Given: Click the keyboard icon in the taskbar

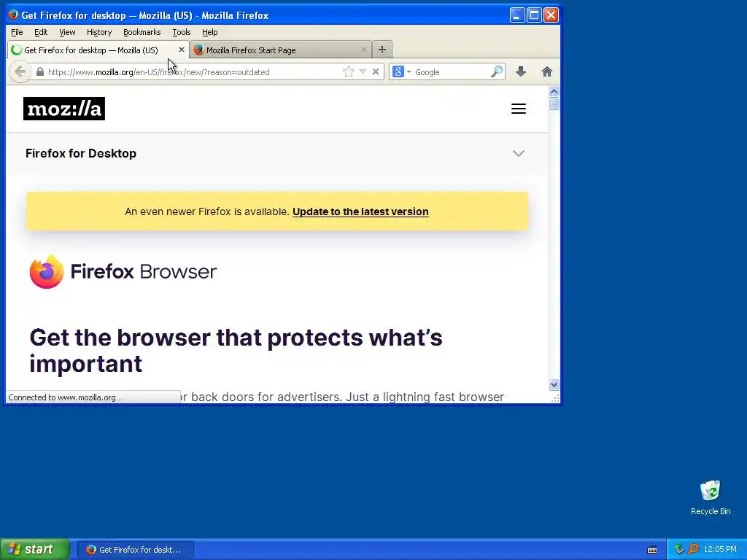Looking at the screenshot, I should (652, 550).
